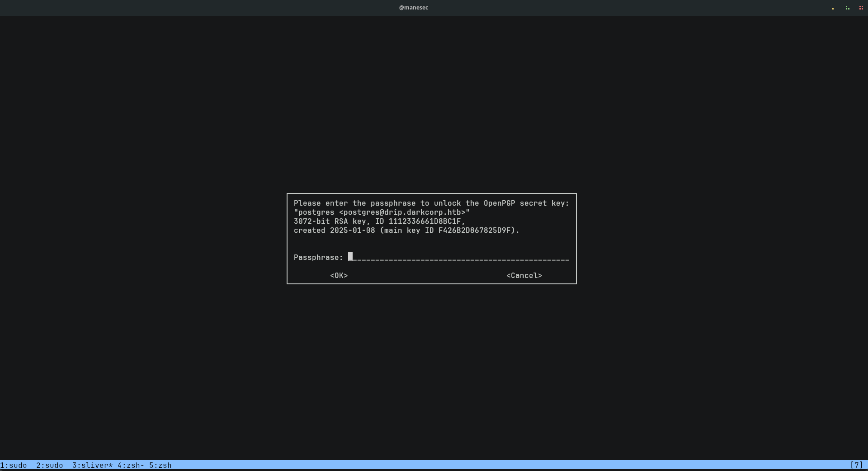This screenshot has width=868, height=471.
Task: Switch to tmux window 1:sudo
Action: [14, 465]
